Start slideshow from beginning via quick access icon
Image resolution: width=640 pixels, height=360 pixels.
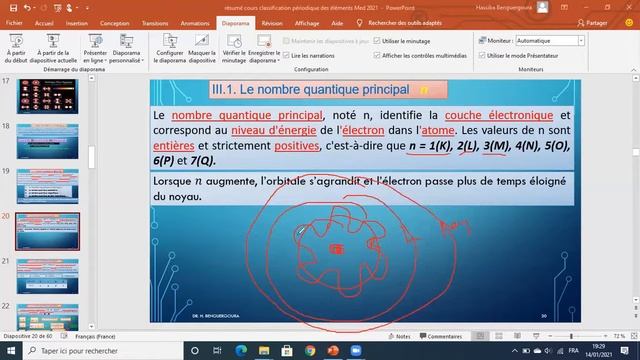coord(58,8)
